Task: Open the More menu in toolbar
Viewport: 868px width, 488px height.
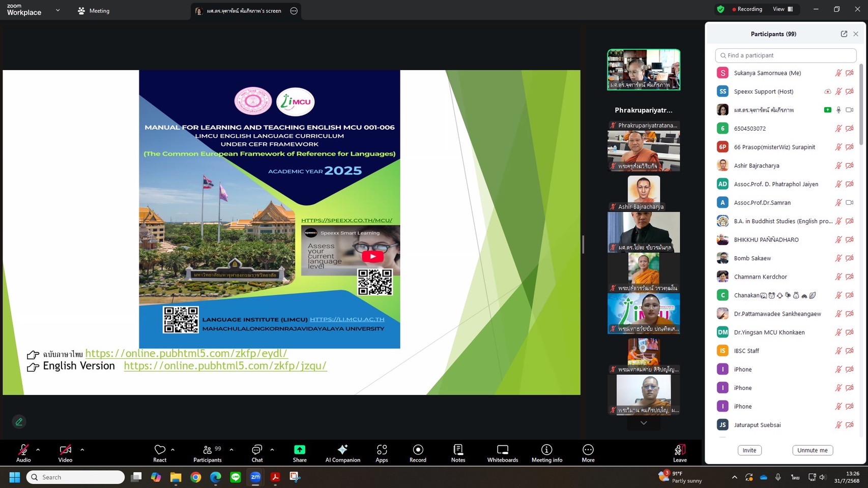Action: (x=588, y=453)
